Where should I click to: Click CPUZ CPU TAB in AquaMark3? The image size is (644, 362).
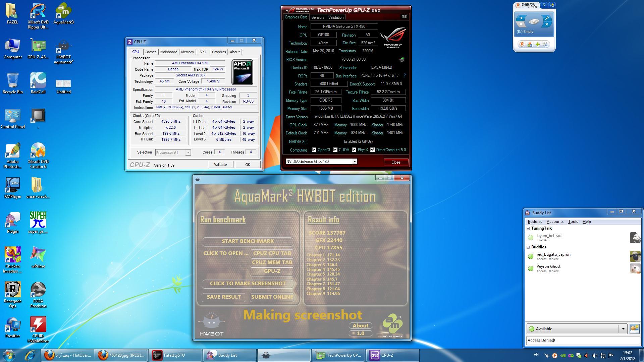272,253
